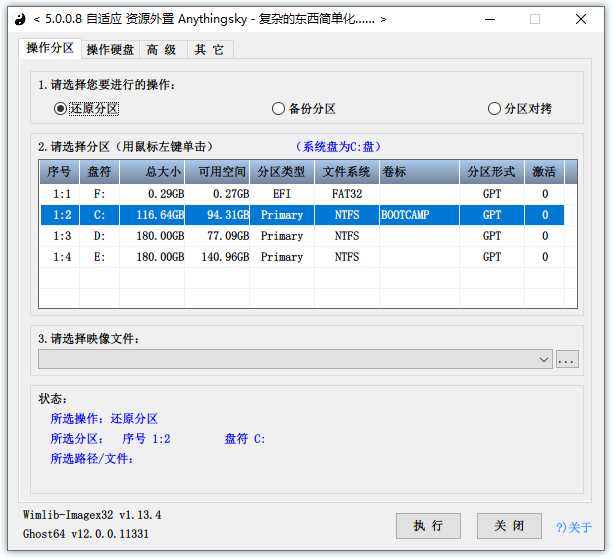Select the 备份分区 radio button
Image resolution: width=613 pixels, height=559 pixels.
279,109
